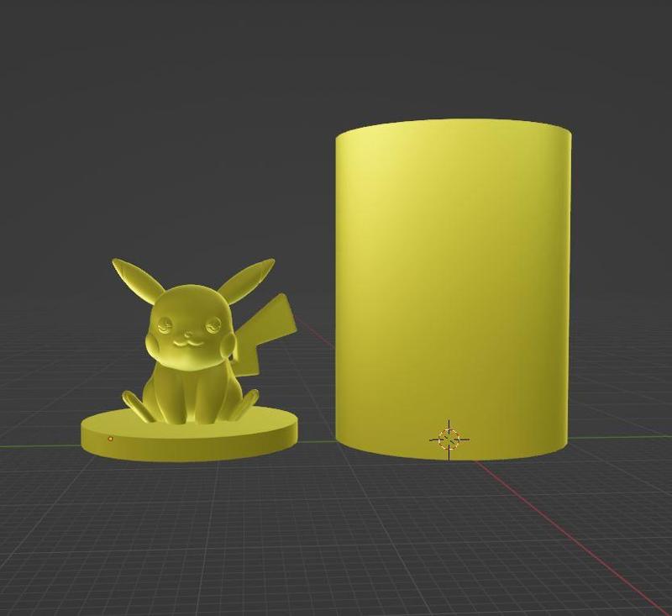Viewport: 672px width, 616px height.
Task: Click the 3D cursor crosshair marker
Action: pyautogui.click(x=449, y=440)
